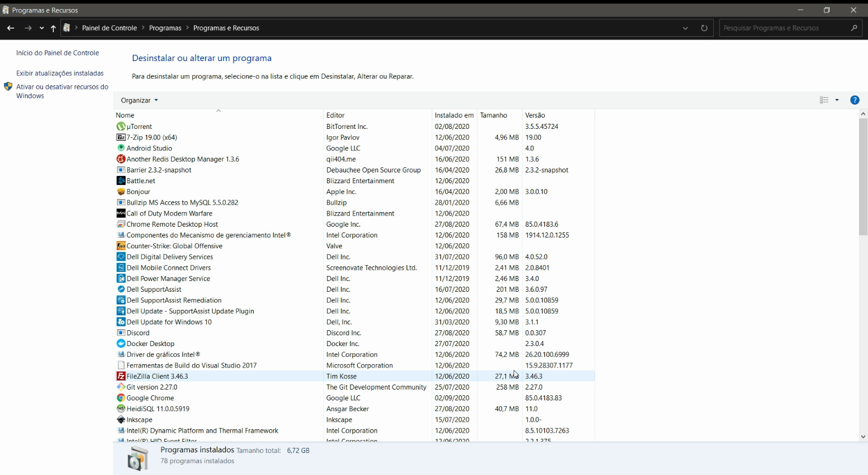Sort by the Nome column header
The height and width of the screenshot is (475, 868).
point(219,115)
